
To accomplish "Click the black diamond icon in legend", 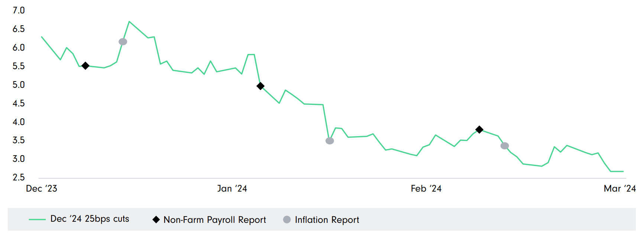I will [x=156, y=220].
